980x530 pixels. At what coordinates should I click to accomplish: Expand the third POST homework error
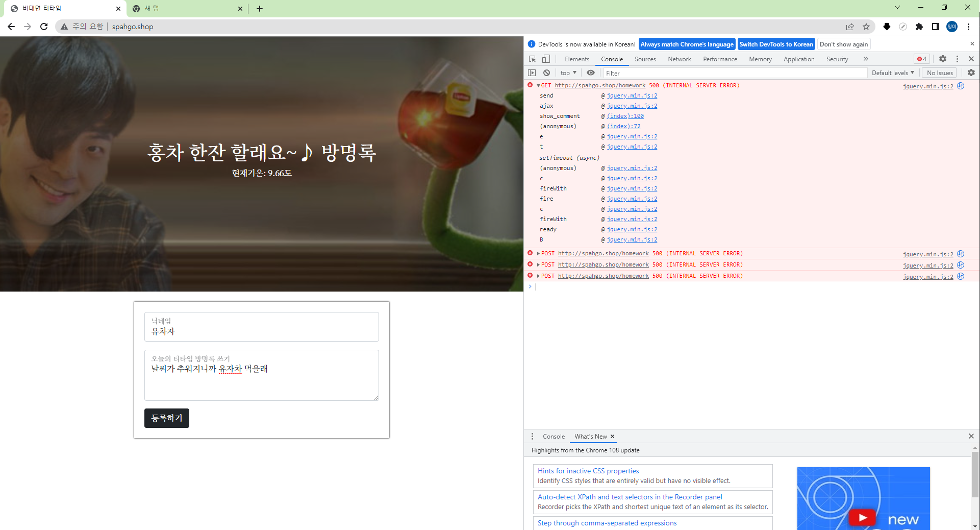pos(538,276)
